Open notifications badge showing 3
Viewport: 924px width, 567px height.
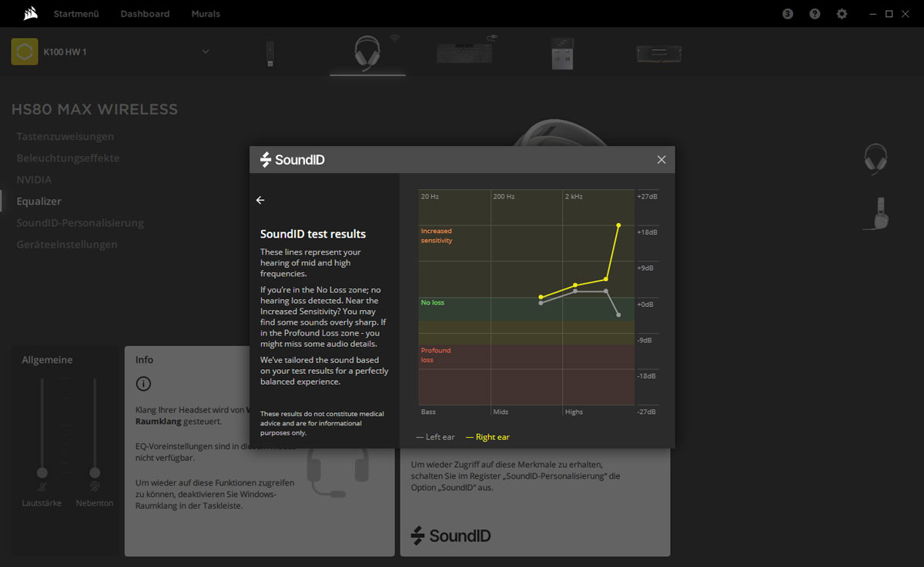tap(788, 14)
